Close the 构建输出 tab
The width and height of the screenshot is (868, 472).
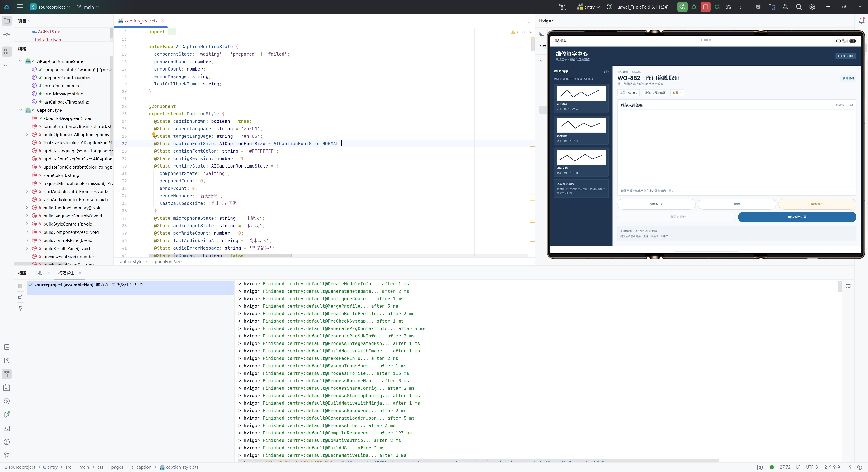click(80, 273)
